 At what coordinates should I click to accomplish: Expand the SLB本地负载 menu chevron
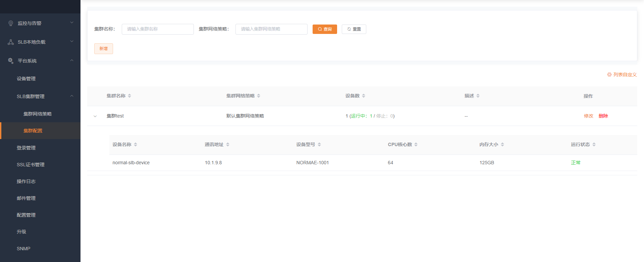click(72, 41)
